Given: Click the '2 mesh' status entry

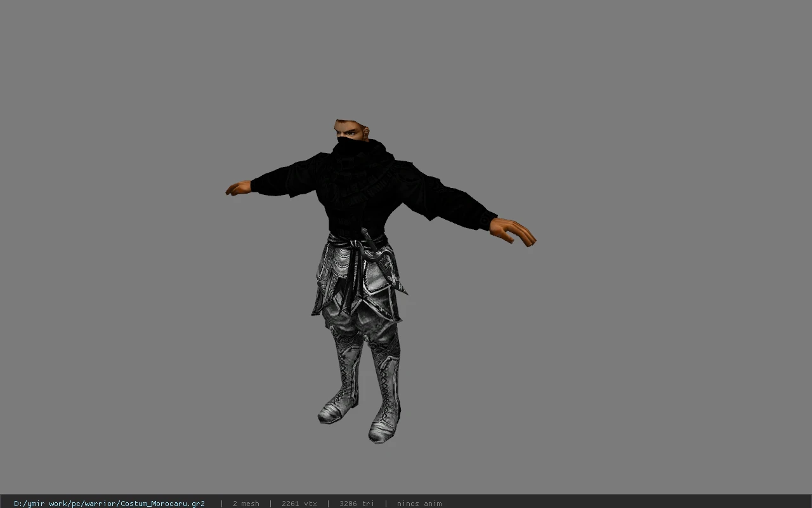Looking at the screenshot, I should (246, 504).
